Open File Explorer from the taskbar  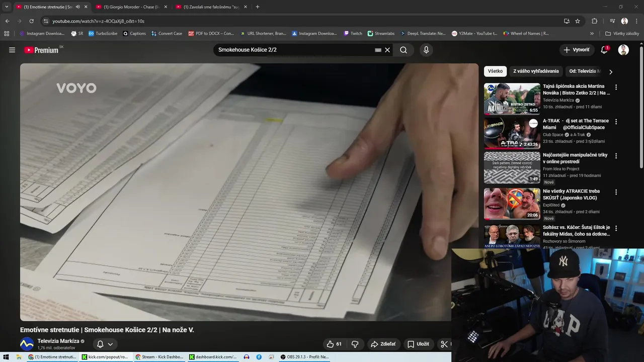pyautogui.click(x=19, y=357)
